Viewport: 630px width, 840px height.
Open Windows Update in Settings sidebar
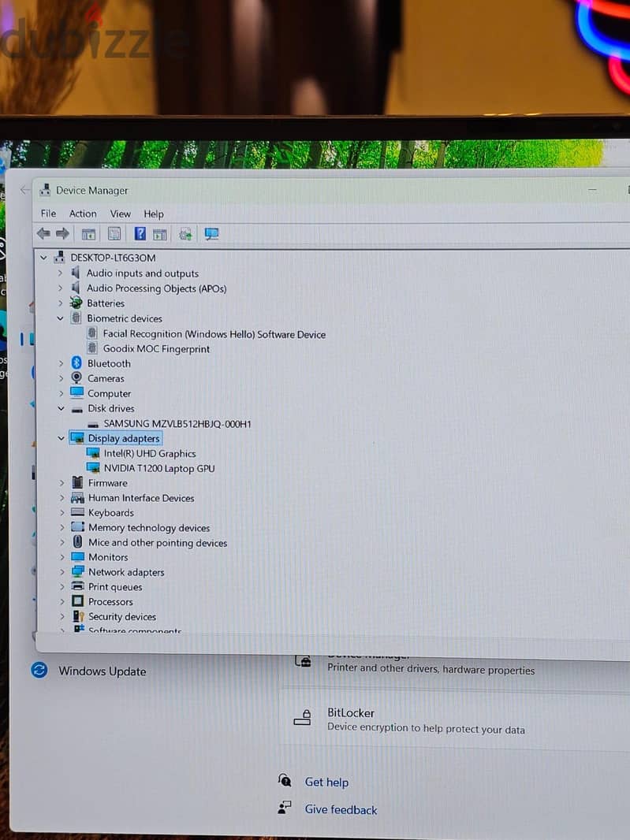(102, 671)
